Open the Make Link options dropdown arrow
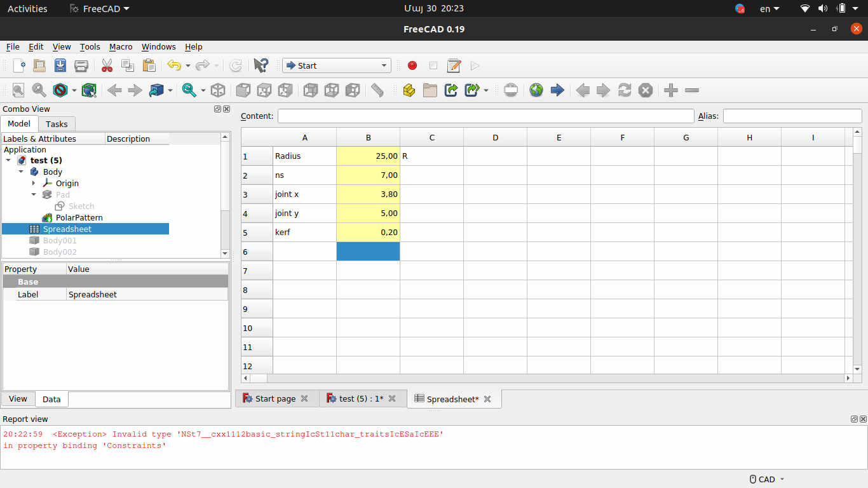Viewport: 868px width, 488px height. (x=486, y=90)
